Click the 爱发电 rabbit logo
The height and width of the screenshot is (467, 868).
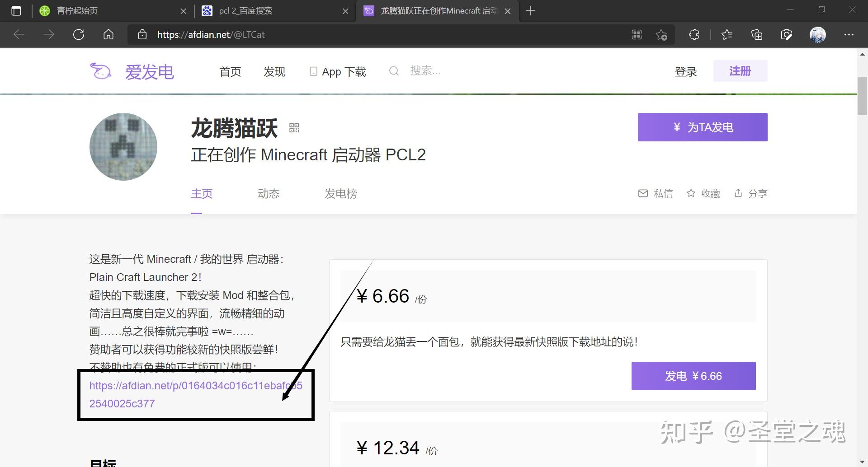pyautogui.click(x=100, y=71)
